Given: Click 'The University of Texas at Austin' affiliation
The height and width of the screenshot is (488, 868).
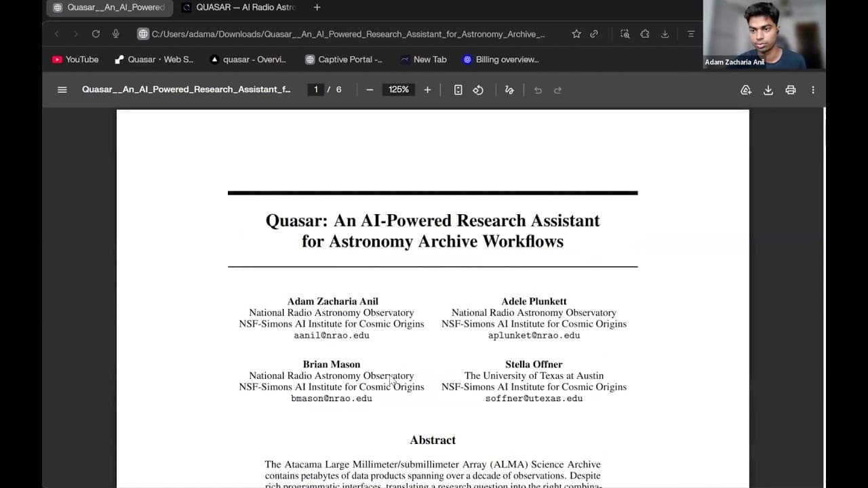Looking at the screenshot, I should pos(534,375).
